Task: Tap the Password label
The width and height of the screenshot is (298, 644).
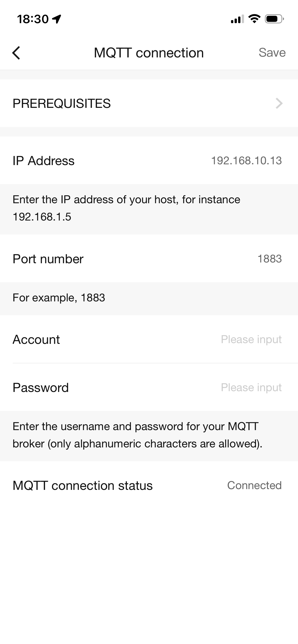Action: [41, 388]
